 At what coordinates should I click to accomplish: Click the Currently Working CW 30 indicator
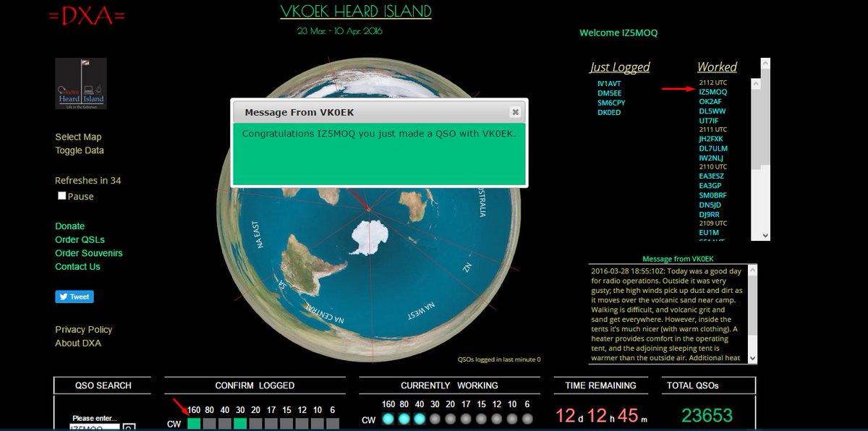(435, 419)
